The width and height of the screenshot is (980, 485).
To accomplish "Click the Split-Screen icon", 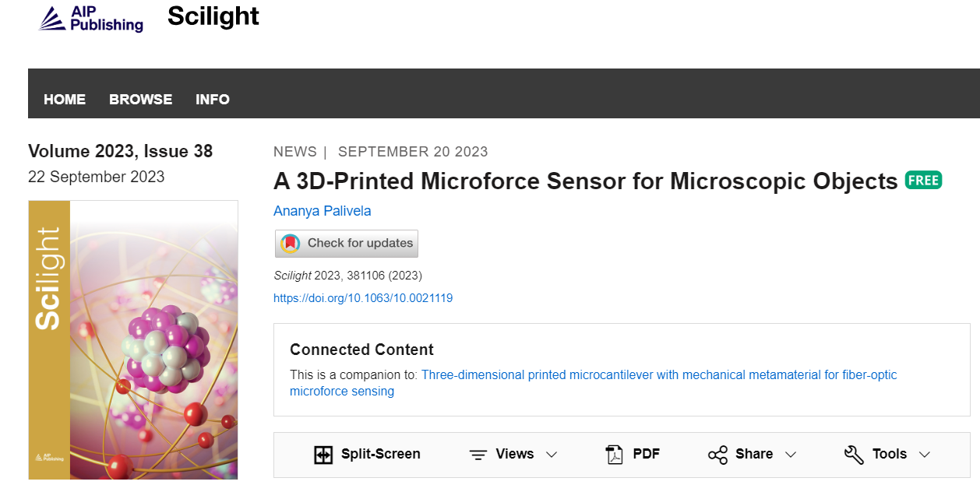I will click(x=323, y=455).
